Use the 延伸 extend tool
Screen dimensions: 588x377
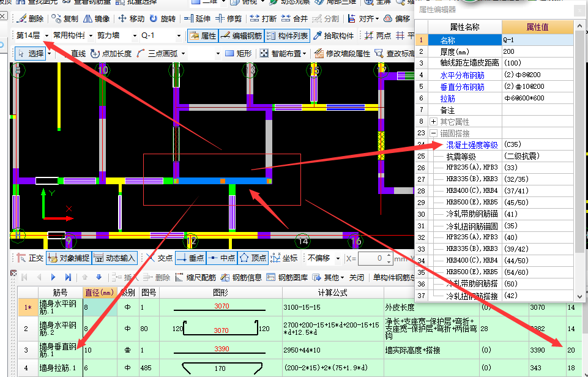pyautogui.click(x=198, y=18)
